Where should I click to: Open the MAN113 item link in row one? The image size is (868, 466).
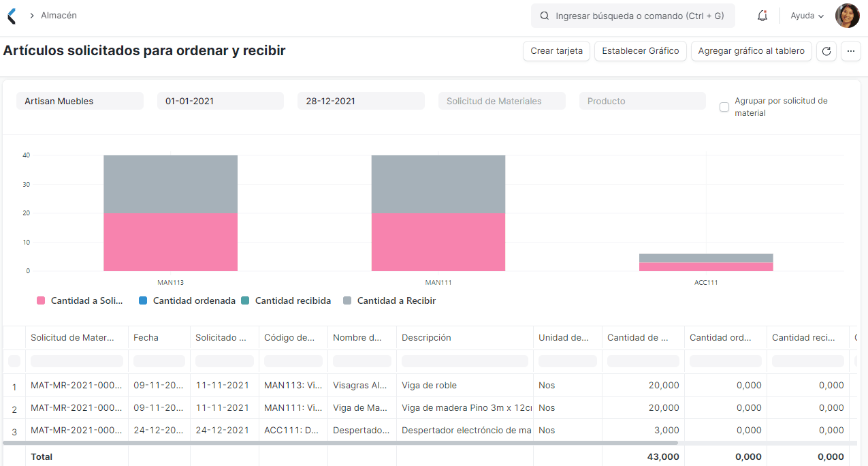tap(292, 385)
